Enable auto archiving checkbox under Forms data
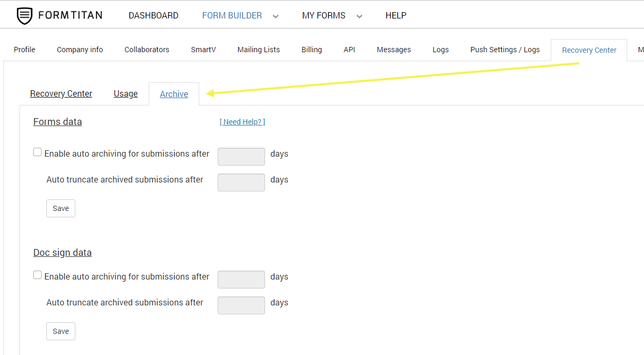644x355 pixels. 37,152
